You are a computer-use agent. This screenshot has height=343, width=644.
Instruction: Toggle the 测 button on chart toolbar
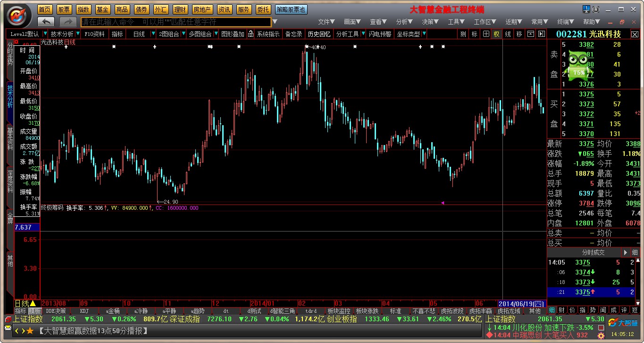tap(463, 34)
